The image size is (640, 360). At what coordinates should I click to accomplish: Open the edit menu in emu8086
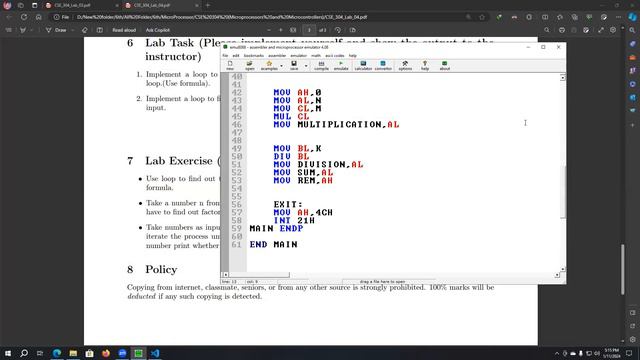pos(236,56)
